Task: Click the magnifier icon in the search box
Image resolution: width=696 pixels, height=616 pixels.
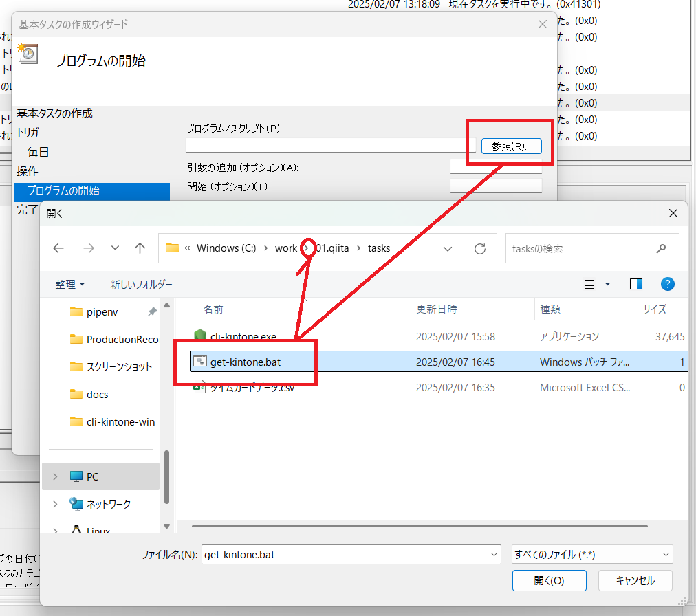Action: [x=660, y=248]
